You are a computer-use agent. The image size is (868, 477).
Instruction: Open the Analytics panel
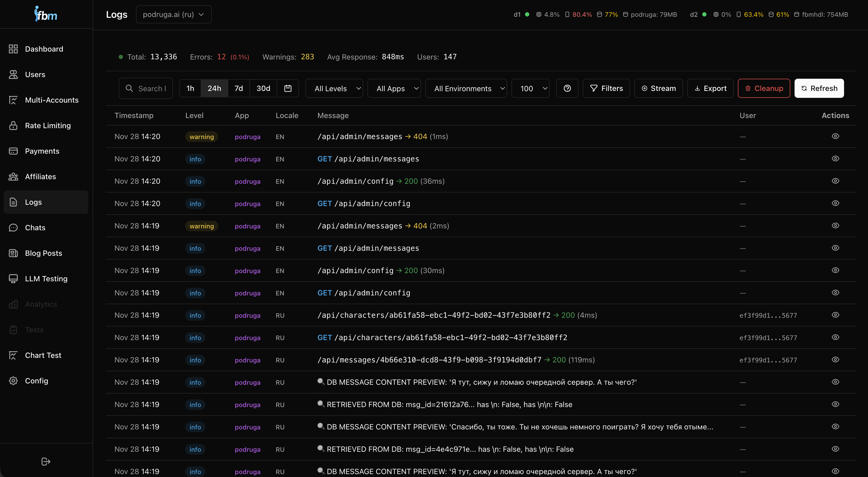tap(41, 304)
